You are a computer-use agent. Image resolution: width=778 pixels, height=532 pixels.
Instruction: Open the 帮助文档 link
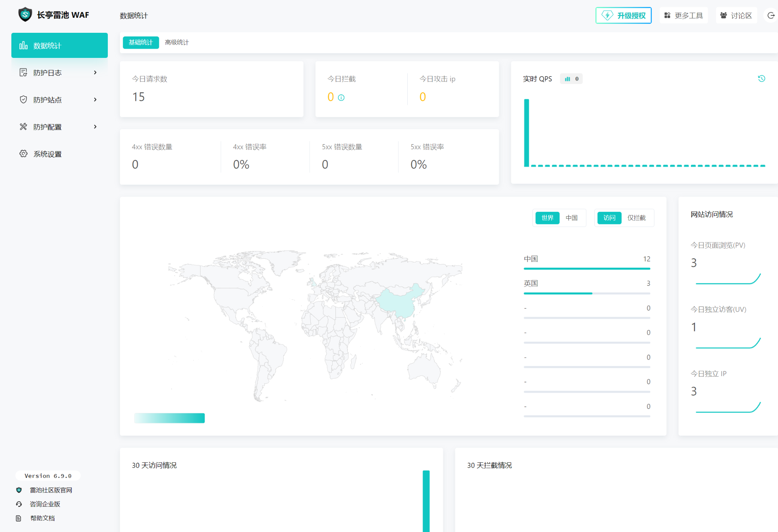pyautogui.click(x=42, y=518)
